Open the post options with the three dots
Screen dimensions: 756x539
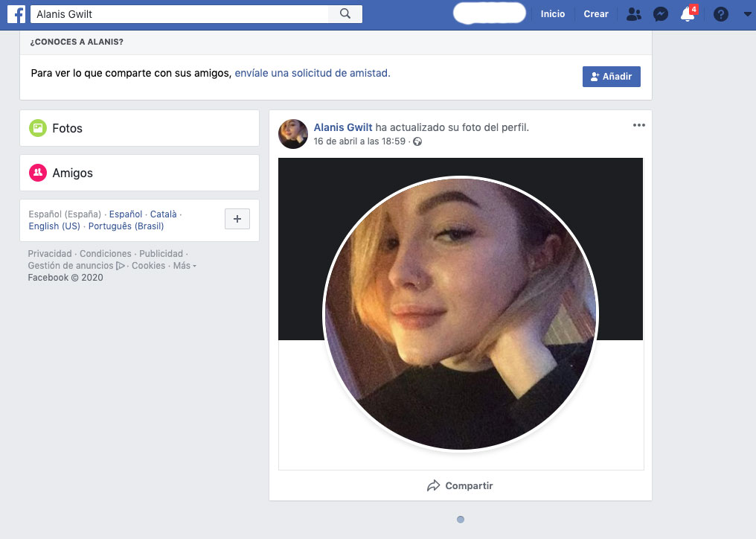pyautogui.click(x=638, y=125)
